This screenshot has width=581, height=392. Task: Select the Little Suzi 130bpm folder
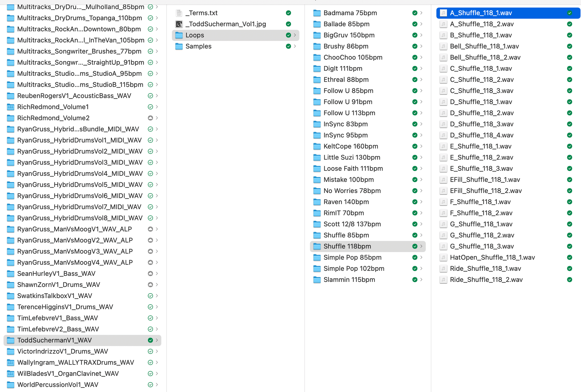coord(368,158)
